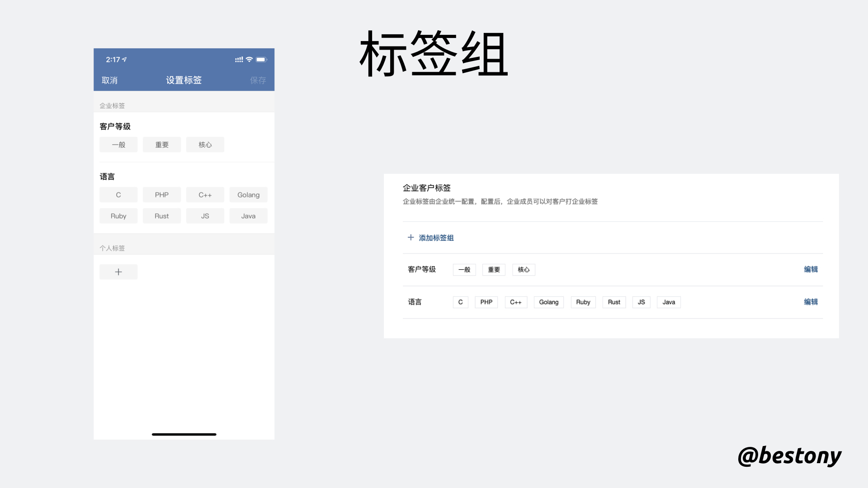Tap the battery icon in phone status bar
Image resolution: width=868 pixels, height=488 pixels.
(261, 60)
